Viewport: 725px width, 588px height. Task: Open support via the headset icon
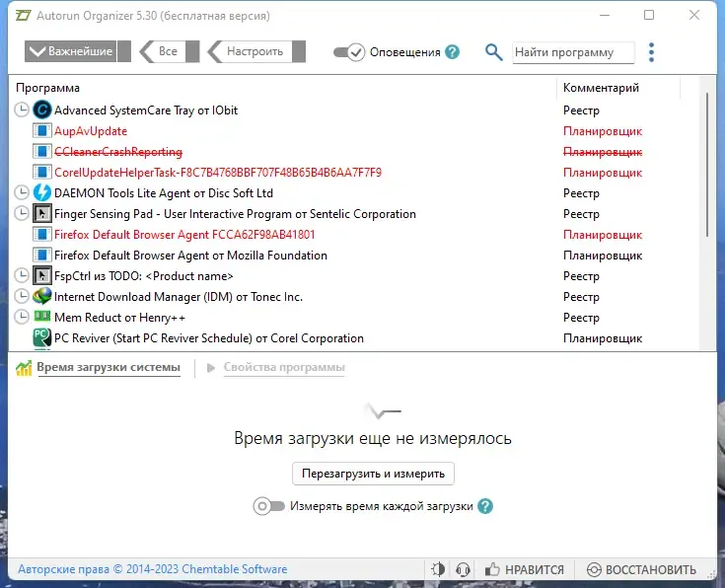(x=463, y=569)
